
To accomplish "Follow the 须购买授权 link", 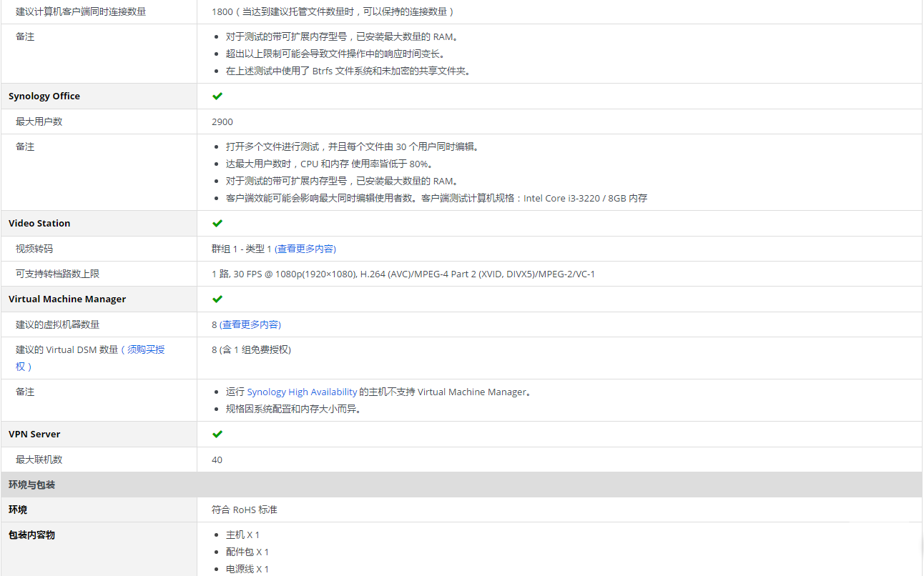I will 146,349.
